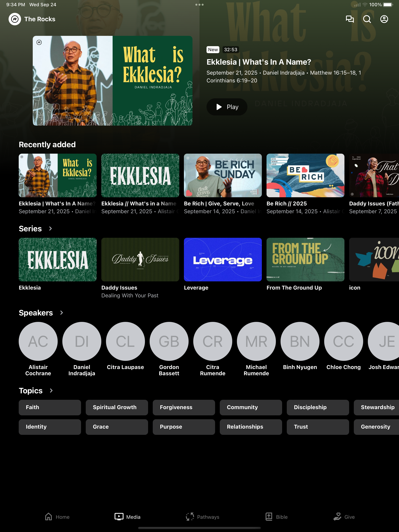The width and height of the screenshot is (399, 532).
Task: Tap the Wi-Fi status icon
Action: tap(365, 4)
